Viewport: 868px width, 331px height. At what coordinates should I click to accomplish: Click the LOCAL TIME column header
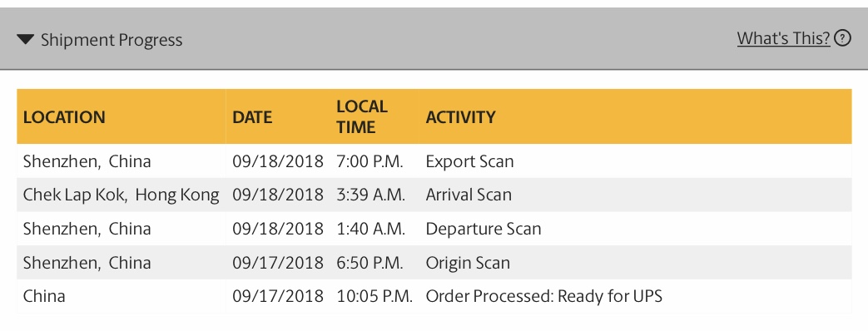362,116
